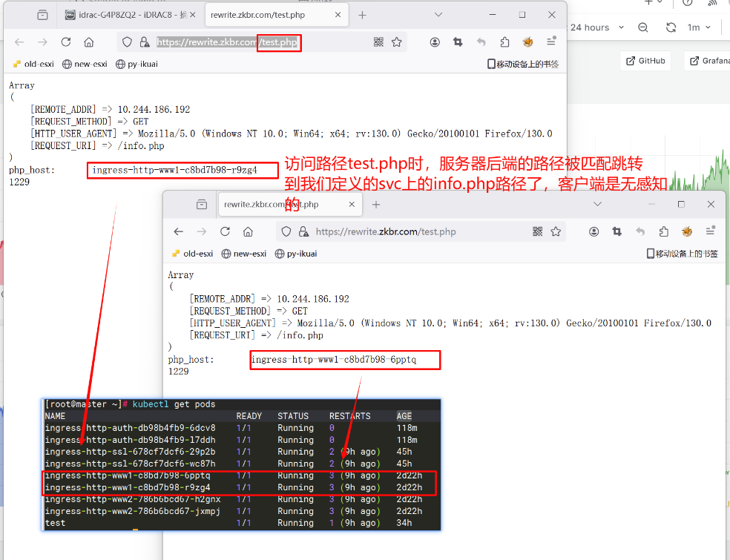
Task: Open old-esxi bookmark in lower window
Action: pyautogui.click(x=193, y=254)
